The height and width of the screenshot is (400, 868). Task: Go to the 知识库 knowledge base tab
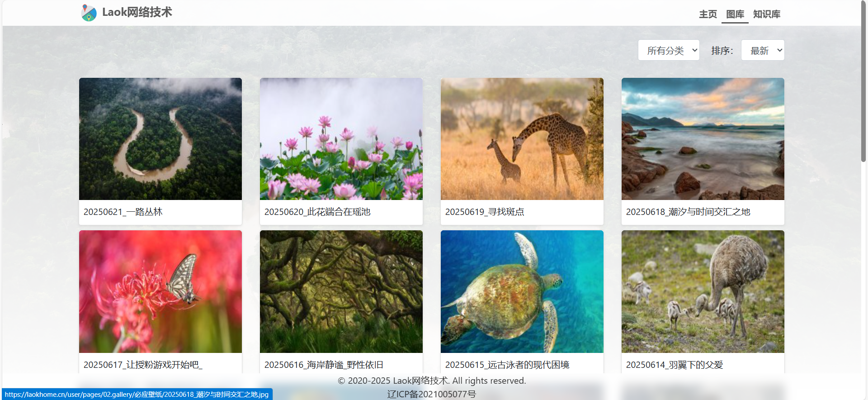766,14
